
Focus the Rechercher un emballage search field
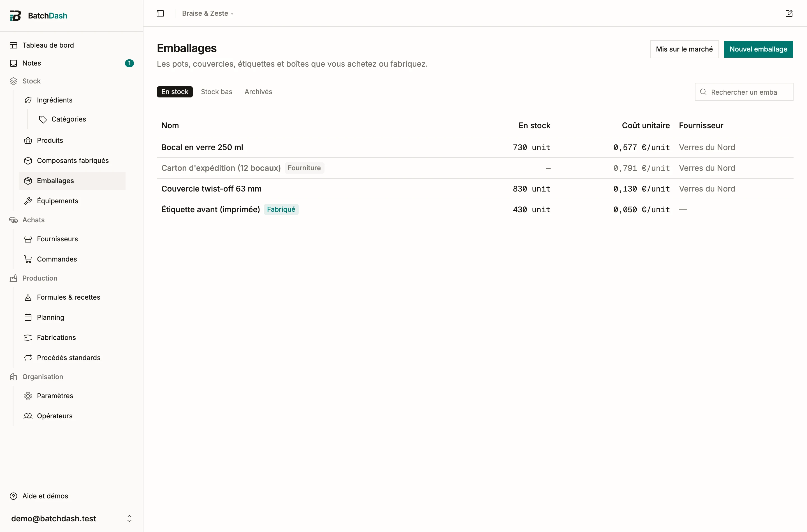pyautogui.click(x=744, y=92)
